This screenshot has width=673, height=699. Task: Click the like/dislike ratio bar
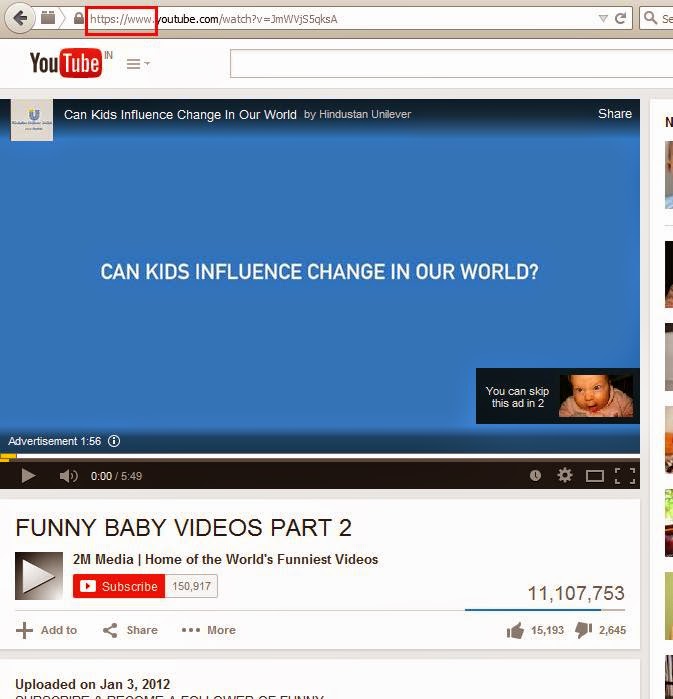click(x=545, y=609)
